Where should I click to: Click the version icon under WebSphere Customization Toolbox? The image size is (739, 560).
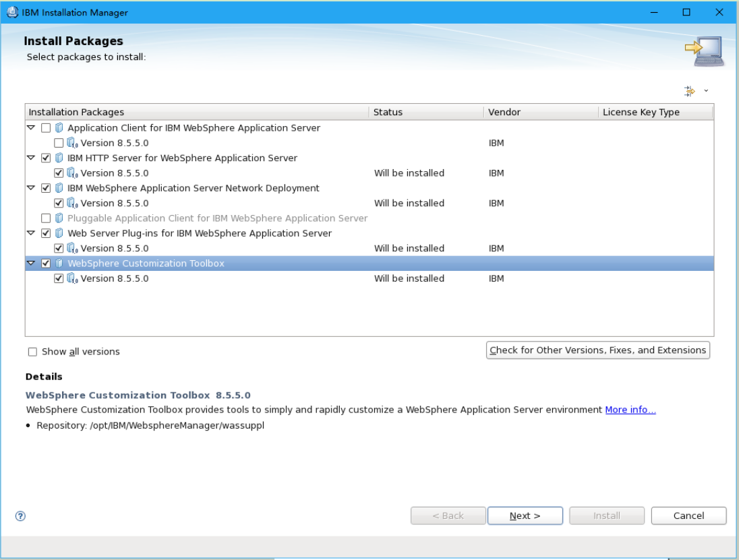[71, 278]
